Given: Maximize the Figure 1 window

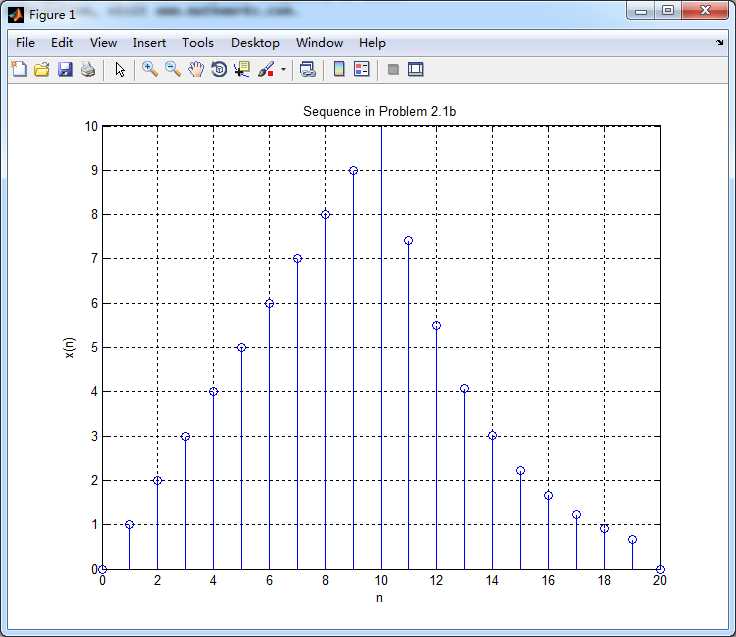Looking at the screenshot, I should pyautogui.click(x=668, y=11).
